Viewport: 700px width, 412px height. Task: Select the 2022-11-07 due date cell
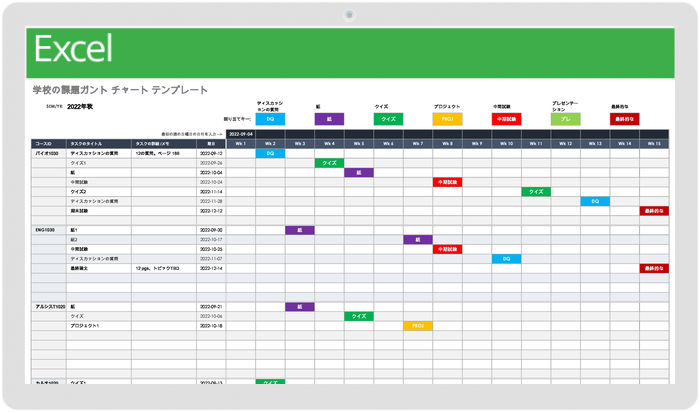(211, 259)
